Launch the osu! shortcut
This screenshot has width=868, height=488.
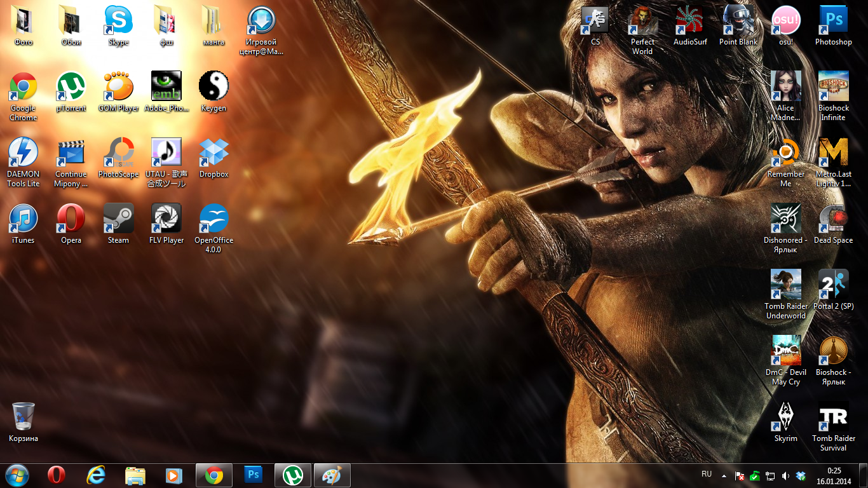[786, 25]
